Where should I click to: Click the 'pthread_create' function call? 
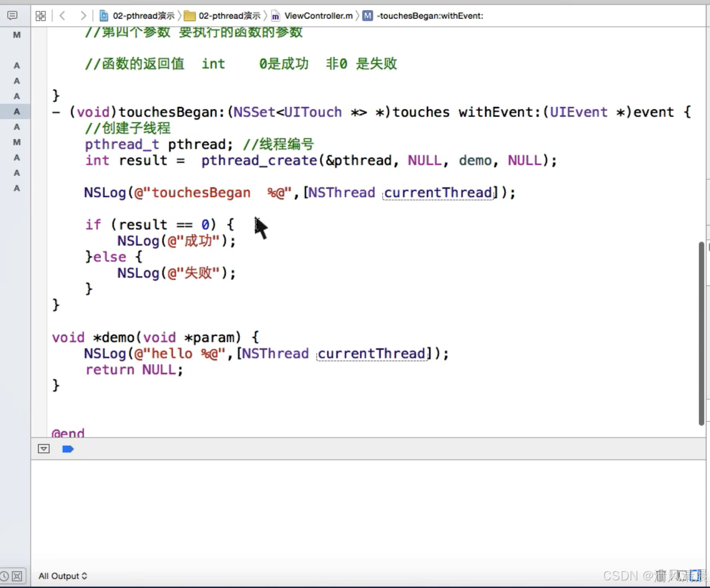pyautogui.click(x=259, y=160)
